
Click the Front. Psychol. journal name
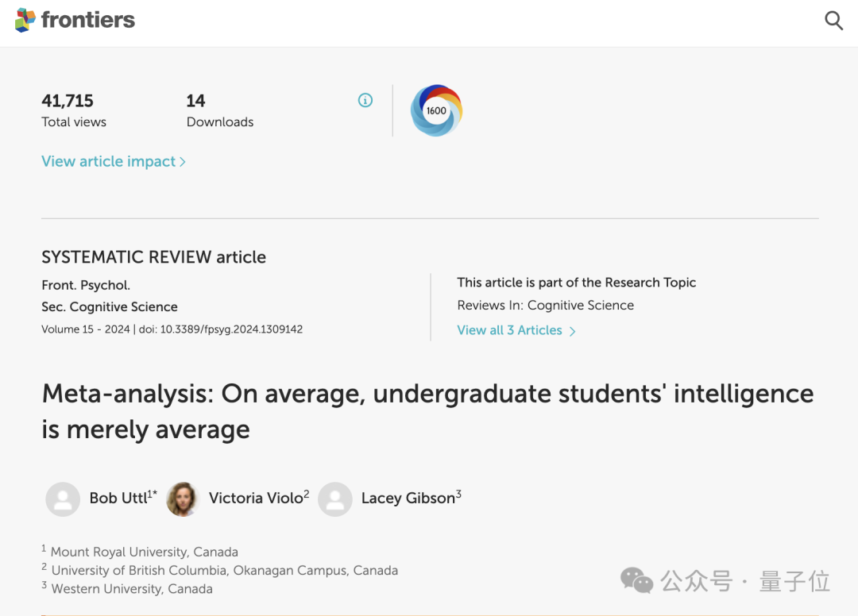tap(86, 285)
